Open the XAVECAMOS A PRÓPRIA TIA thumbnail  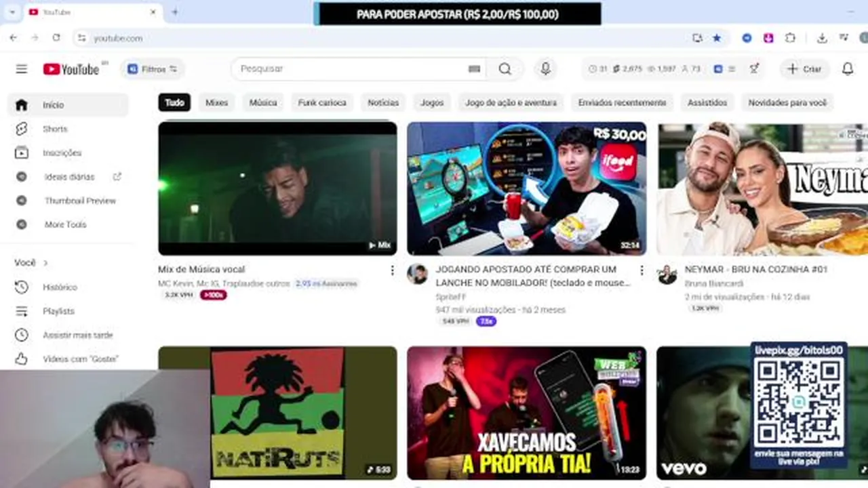[526, 413]
